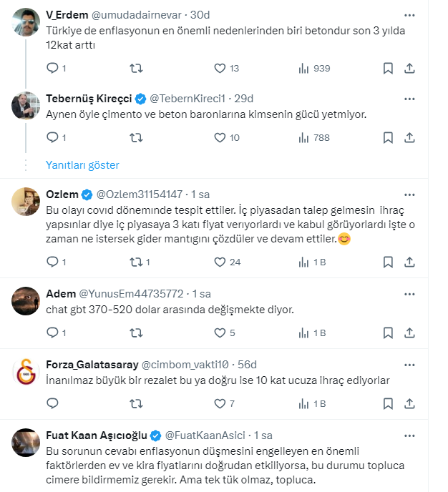
Task: Reply to V_Erdem's tweet
Action: click(52, 68)
